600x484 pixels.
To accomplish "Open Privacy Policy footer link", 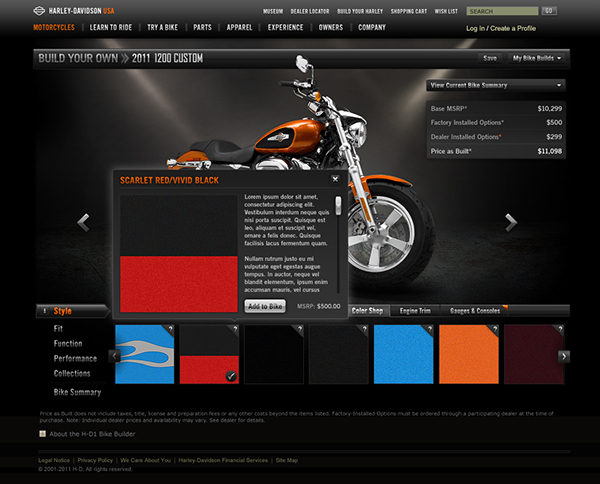I will pyautogui.click(x=95, y=460).
